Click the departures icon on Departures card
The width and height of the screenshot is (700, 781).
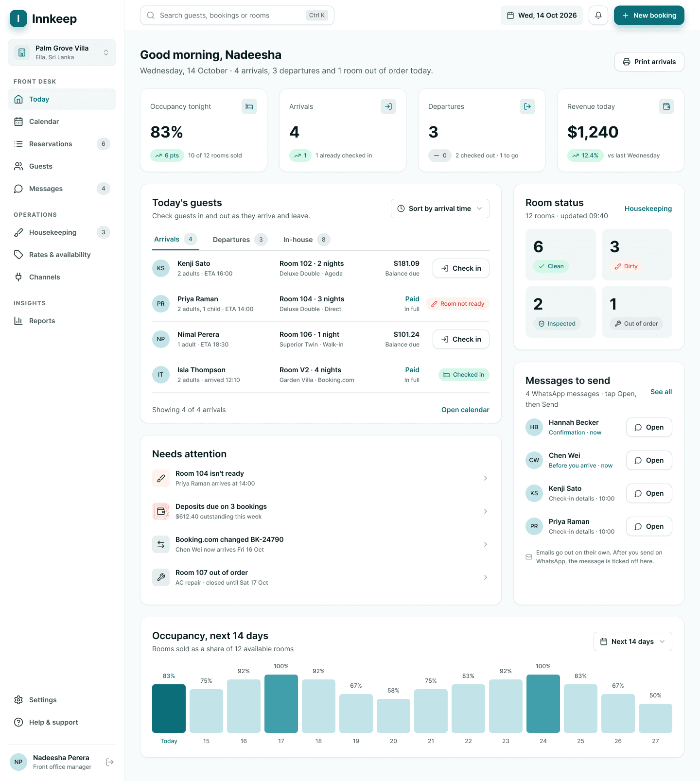[x=527, y=106]
